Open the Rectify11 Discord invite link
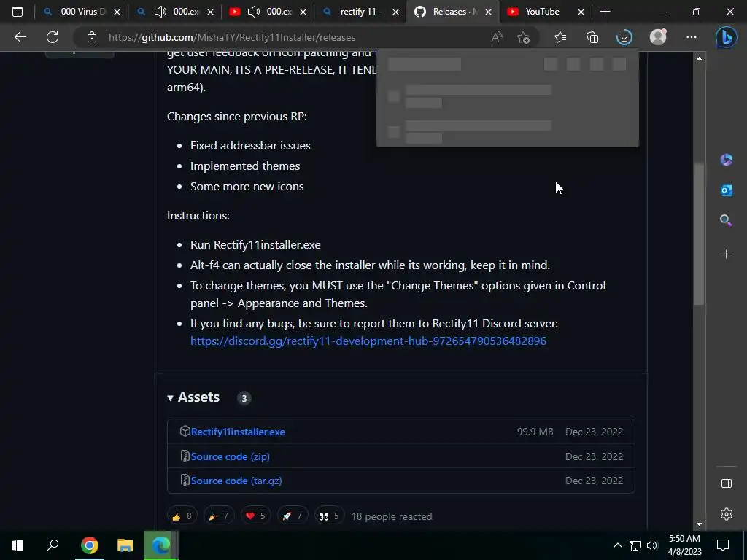Image resolution: width=747 pixels, height=560 pixels. tap(368, 341)
